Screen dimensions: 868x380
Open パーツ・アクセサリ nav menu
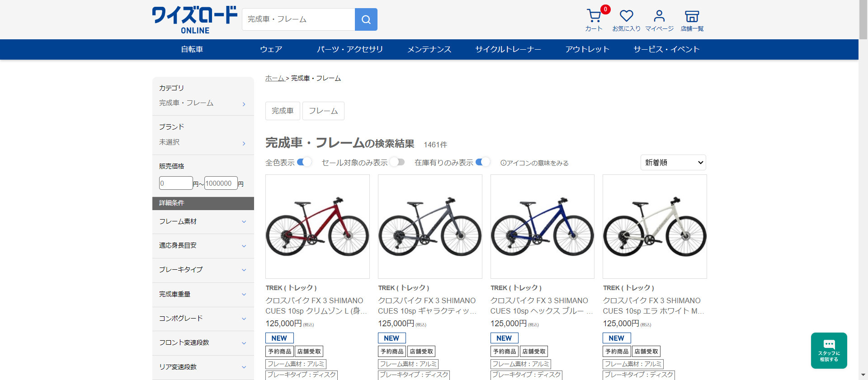[x=350, y=49]
